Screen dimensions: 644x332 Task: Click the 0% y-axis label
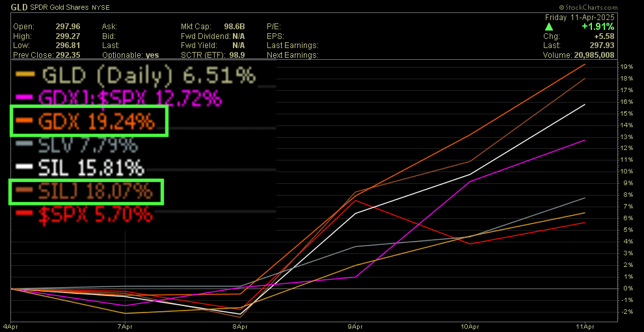[627, 288]
